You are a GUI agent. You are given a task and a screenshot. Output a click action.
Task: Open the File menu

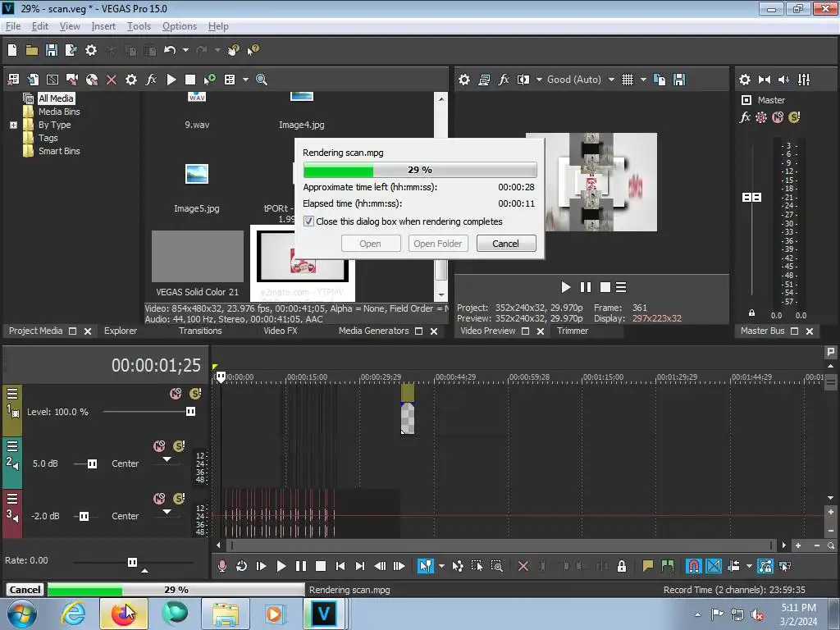point(13,26)
